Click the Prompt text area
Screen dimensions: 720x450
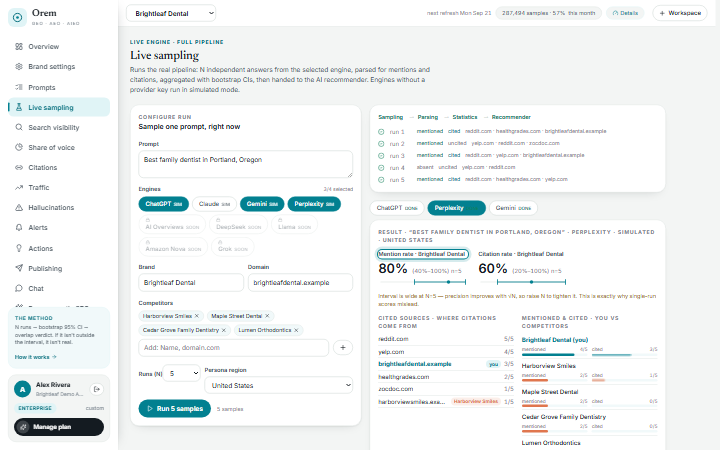pos(246,164)
